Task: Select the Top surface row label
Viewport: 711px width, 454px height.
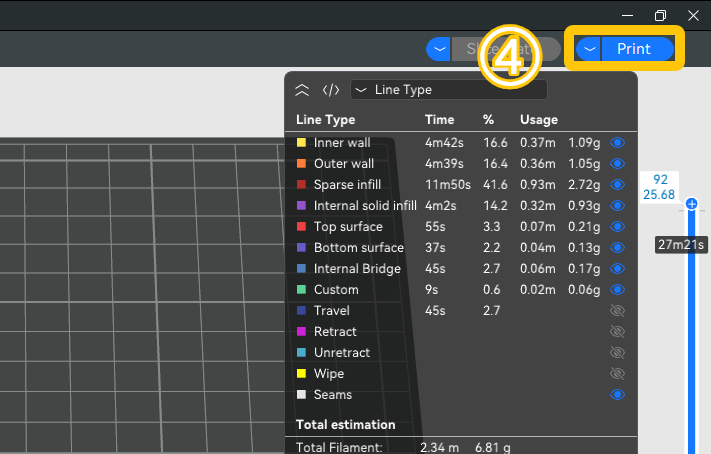Action: 348,227
